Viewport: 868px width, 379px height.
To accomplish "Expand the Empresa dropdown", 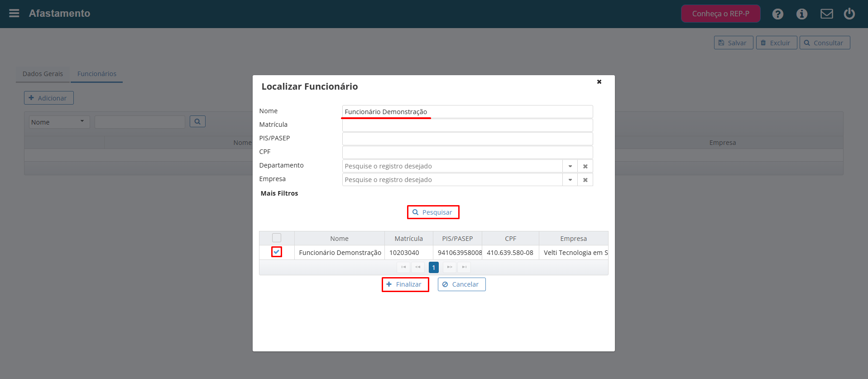I will coord(570,180).
